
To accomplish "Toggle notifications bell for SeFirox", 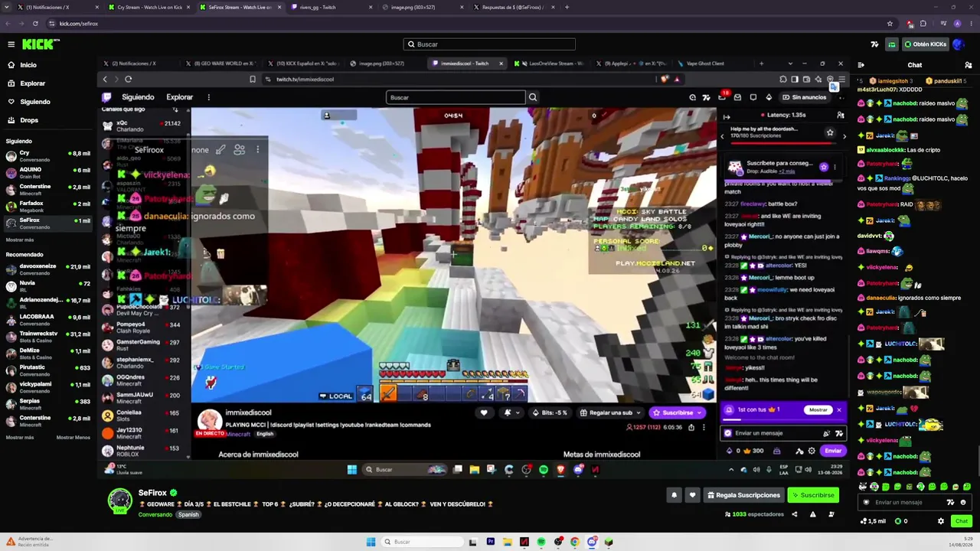I will coord(675,495).
